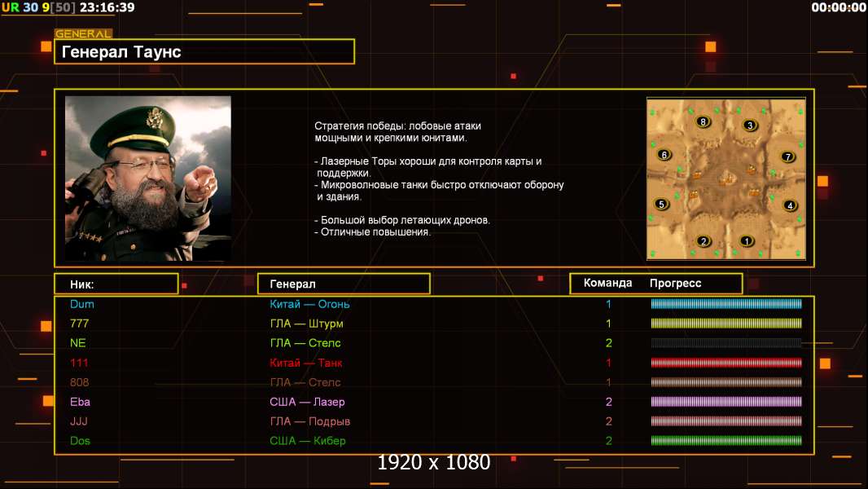Click team number for player Dum
The width and height of the screenshot is (868, 489).
click(x=608, y=304)
